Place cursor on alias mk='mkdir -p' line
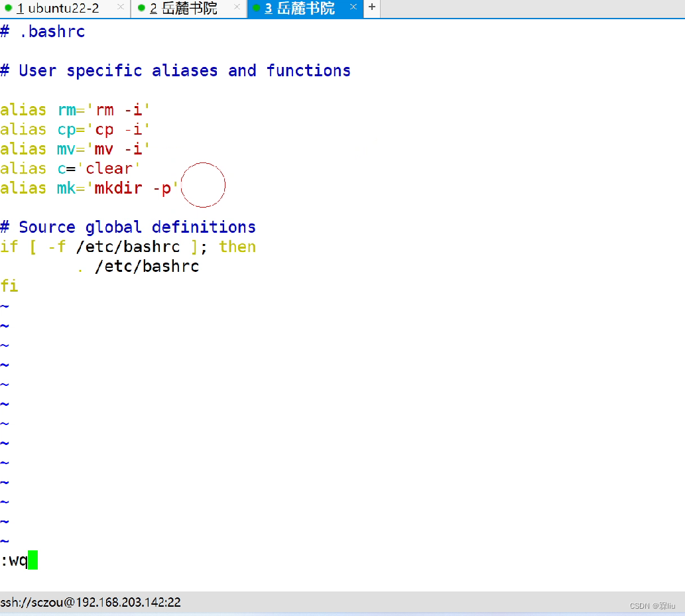 point(90,188)
